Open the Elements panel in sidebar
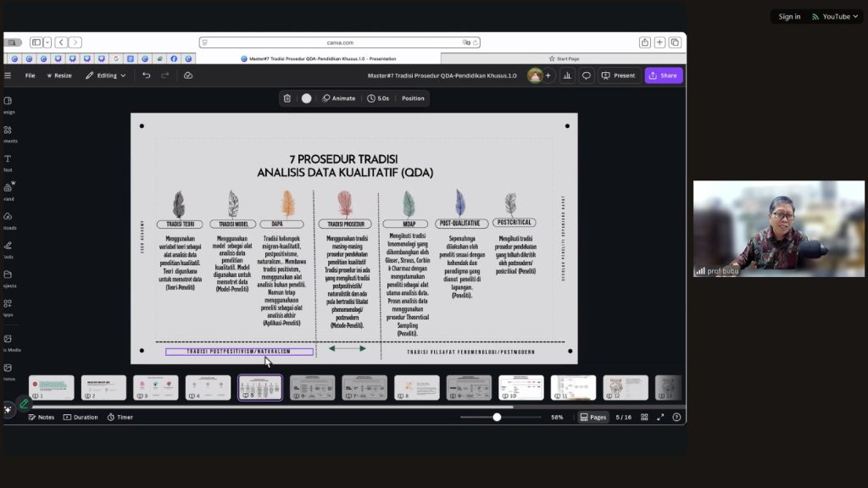868x488 pixels. pyautogui.click(x=8, y=133)
